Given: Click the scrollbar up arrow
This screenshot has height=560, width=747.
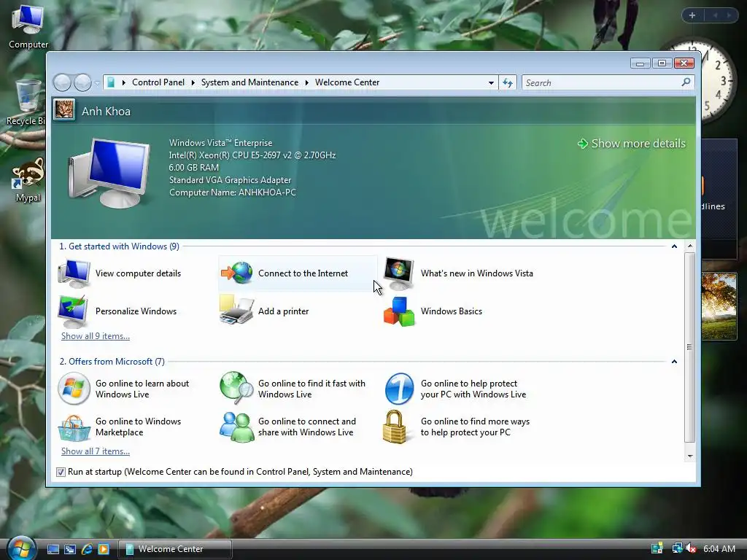Looking at the screenshot, I should pos(690,246).
